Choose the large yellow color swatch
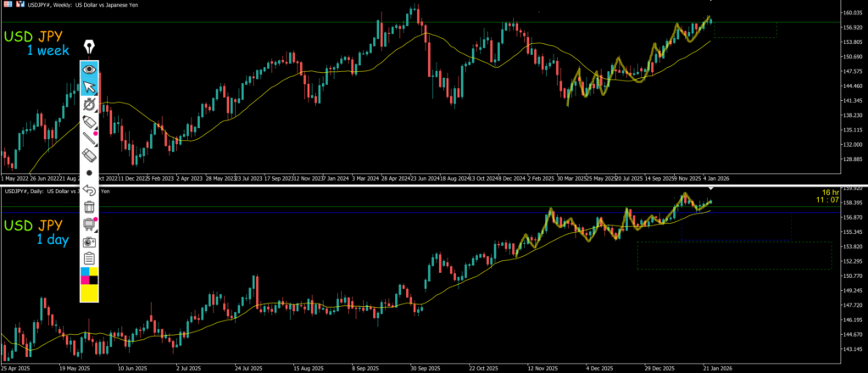 [89, 293]
